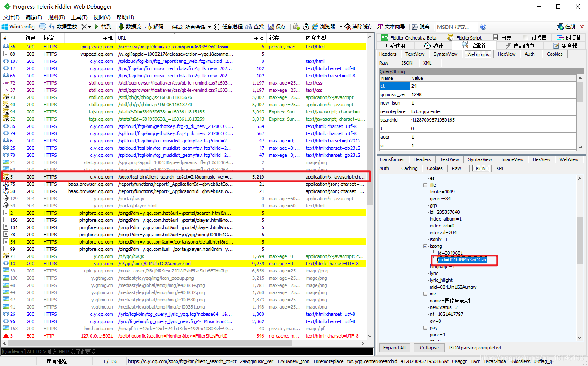588x366 pixels.
Task: Select the searchid row in QueryString
Action: point(477,120)
